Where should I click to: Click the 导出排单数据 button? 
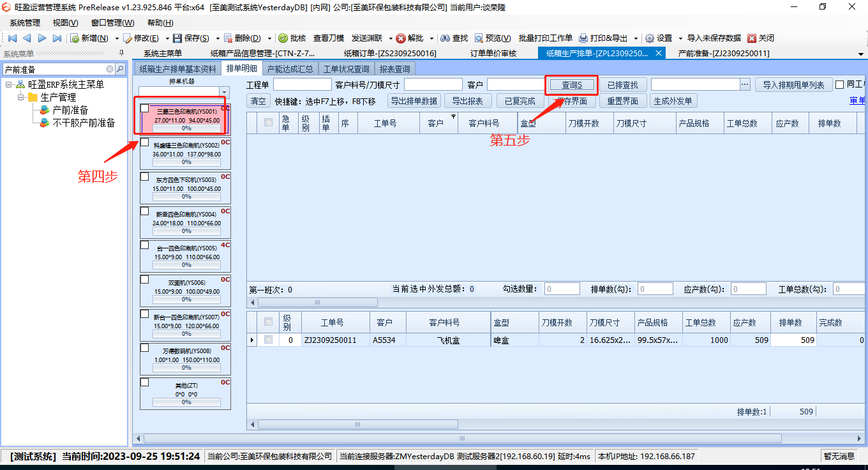click(414, 101)
